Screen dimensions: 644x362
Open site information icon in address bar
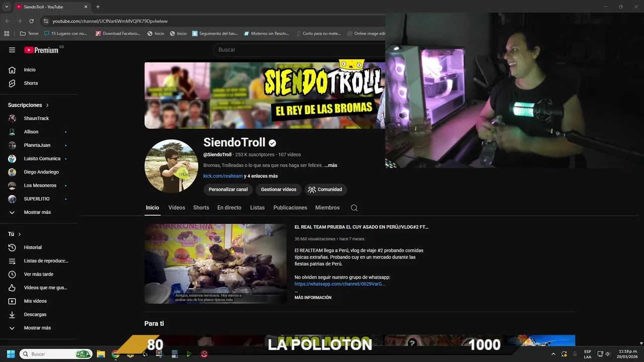pos(46,21)
